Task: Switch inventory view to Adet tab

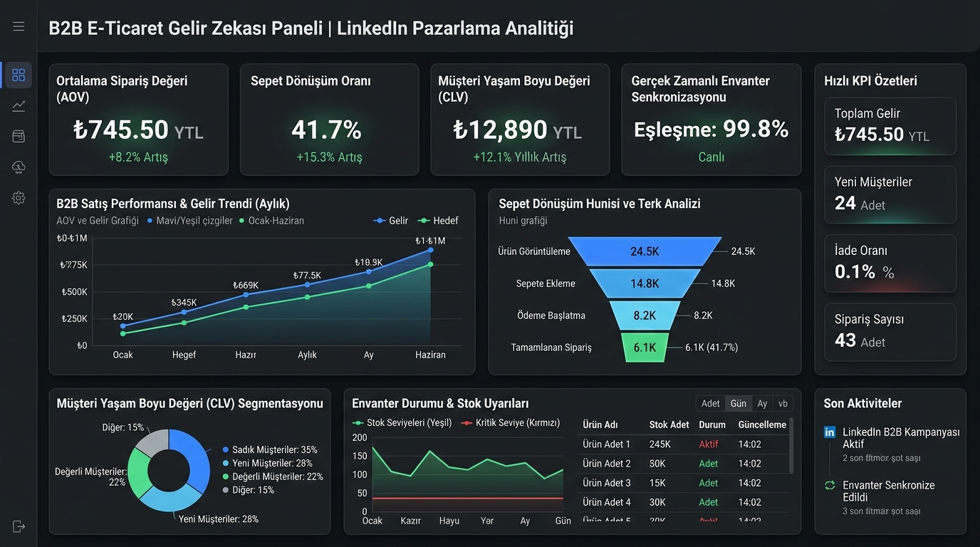Action: (x=711, y=403)
